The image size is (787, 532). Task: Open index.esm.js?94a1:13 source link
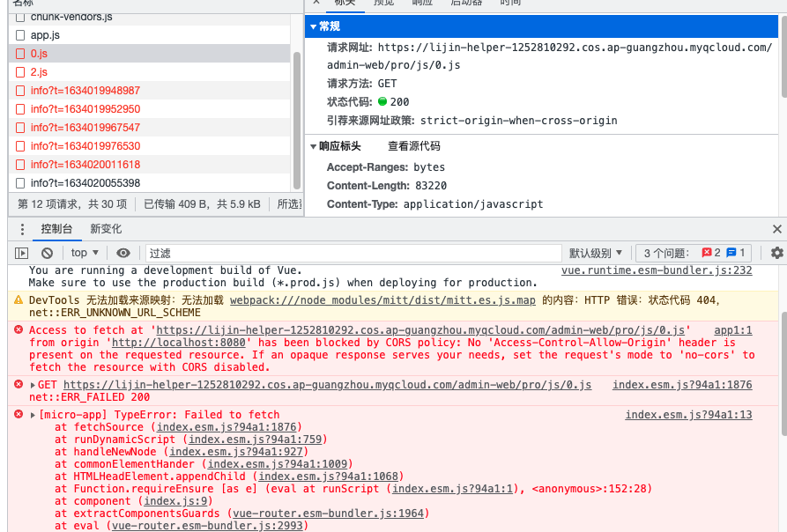pos(688,415)
